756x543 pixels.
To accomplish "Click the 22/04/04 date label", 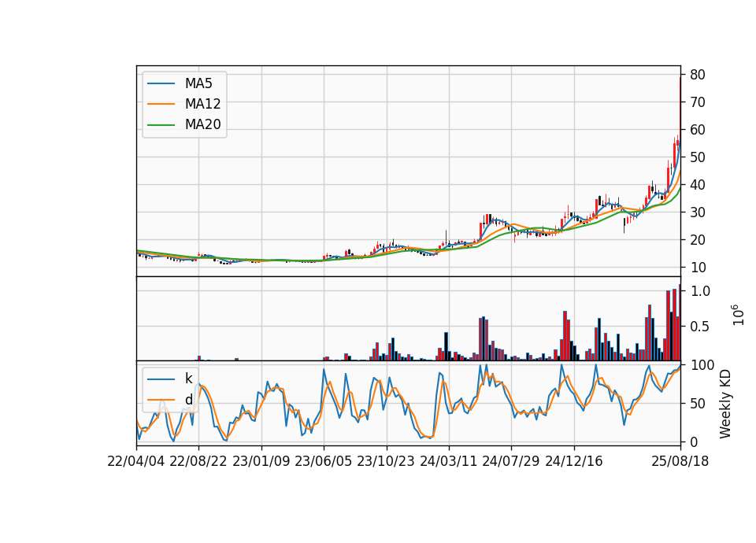I will pyautogui.click(x=136, y=461).
